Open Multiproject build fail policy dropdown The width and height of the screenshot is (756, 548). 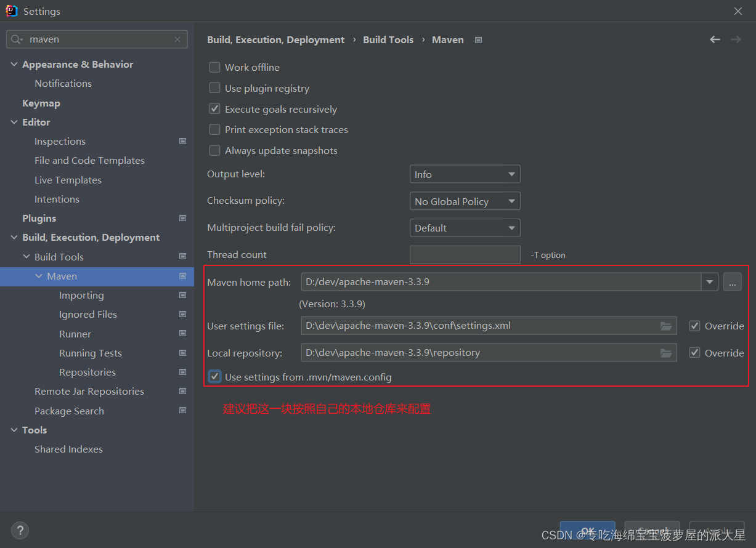[x=465, y=228]
